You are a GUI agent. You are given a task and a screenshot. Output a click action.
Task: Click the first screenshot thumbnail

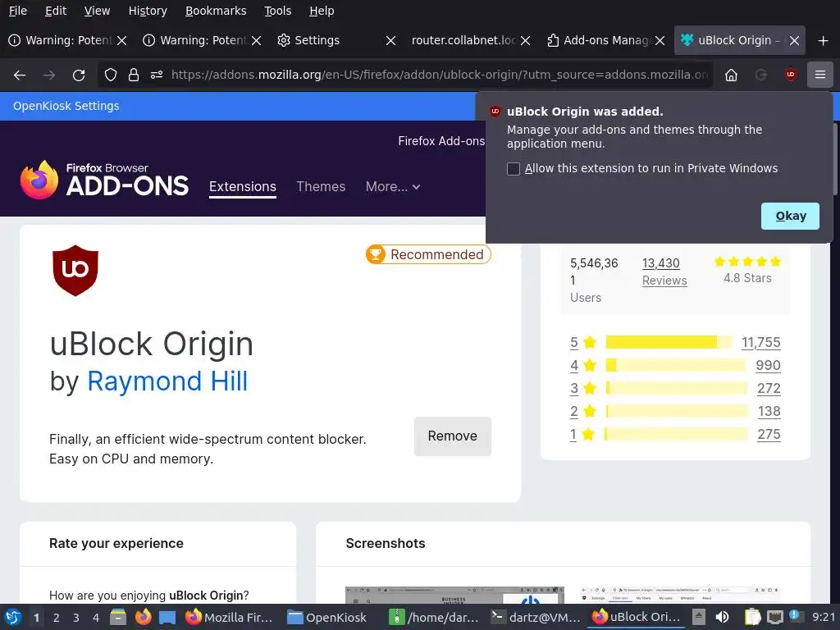(x=454, y=596)
